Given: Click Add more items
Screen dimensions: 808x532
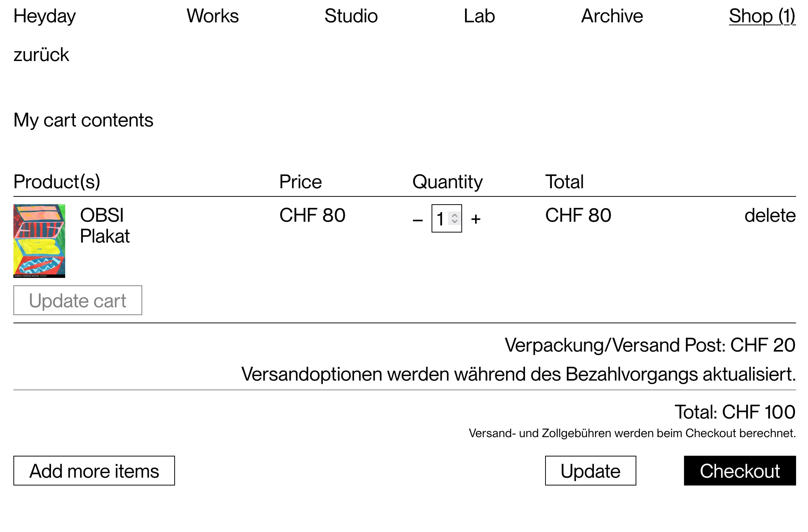Looking at the screenshot, I should 94,471.
